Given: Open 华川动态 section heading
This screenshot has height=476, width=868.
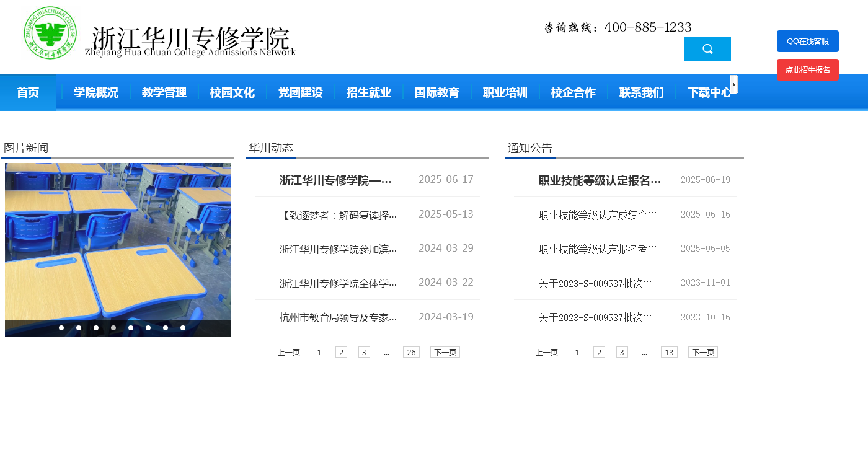Looking at the screenshot, I should tap(271, 148).
